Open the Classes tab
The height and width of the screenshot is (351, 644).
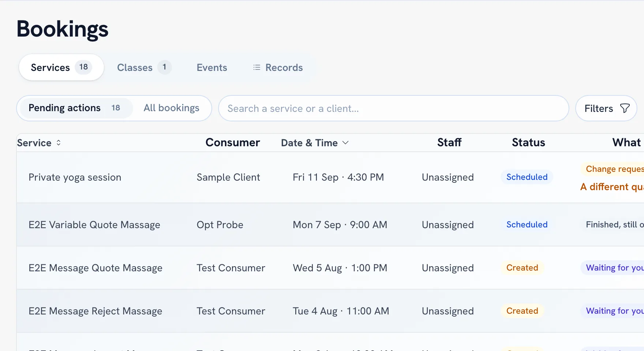[x=144, y=67]
